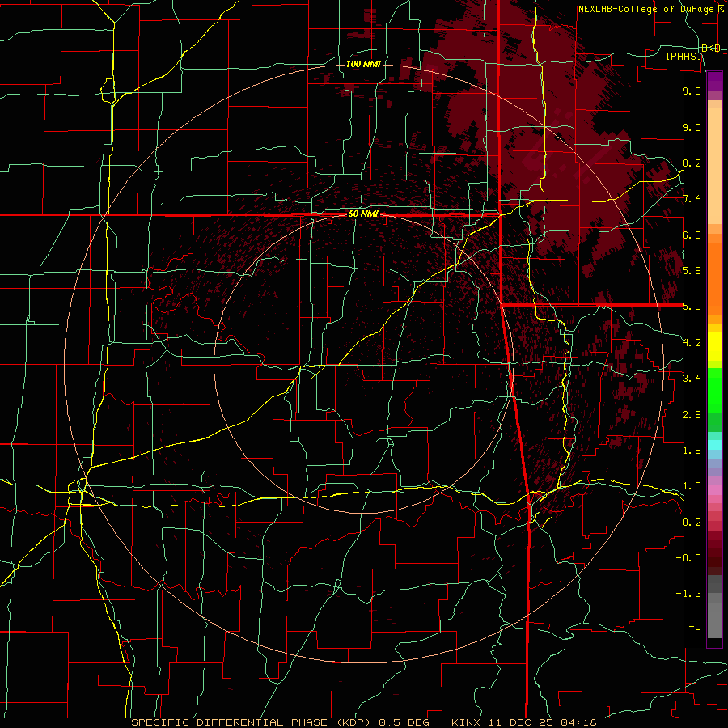This screenshot has width=728, height=728.
Task: Click the 7.4 scale value
Action: click(692, 199)
